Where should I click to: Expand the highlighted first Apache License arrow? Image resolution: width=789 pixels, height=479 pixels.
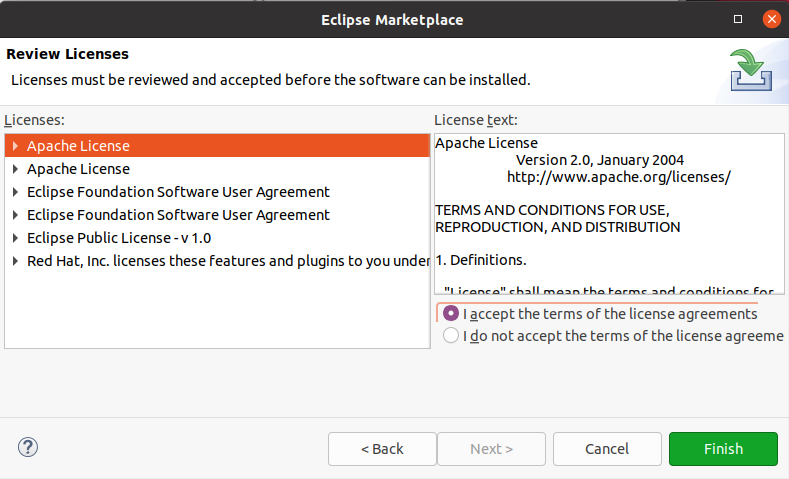16,146
